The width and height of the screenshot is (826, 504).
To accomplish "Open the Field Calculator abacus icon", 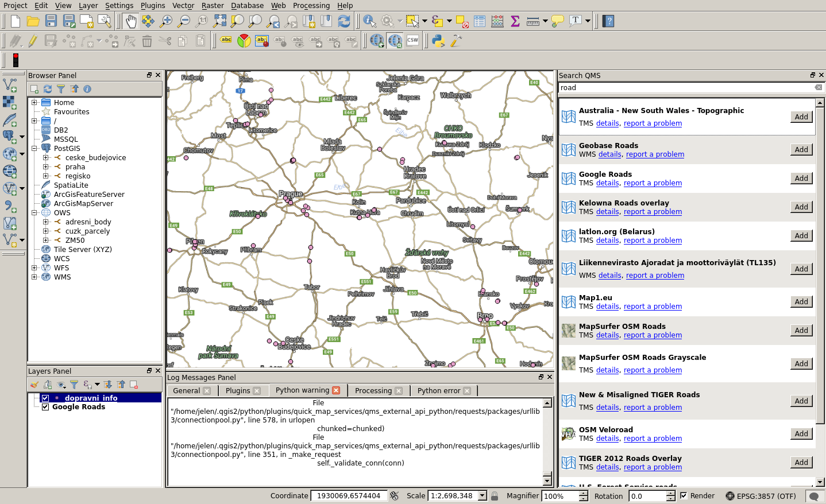I will [x=497, y=21].
